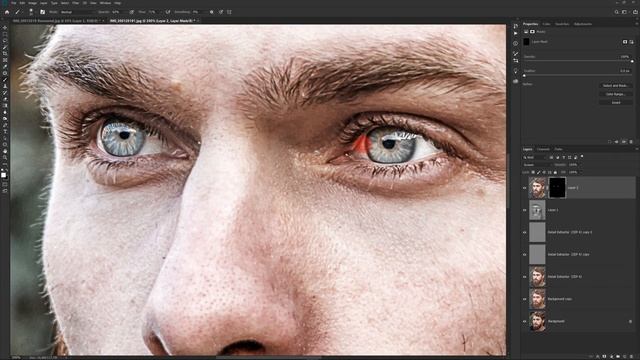This screenshot has width=640, height=360.
Task: Adjust the mask Density slider handle
Action: [632, 61]
